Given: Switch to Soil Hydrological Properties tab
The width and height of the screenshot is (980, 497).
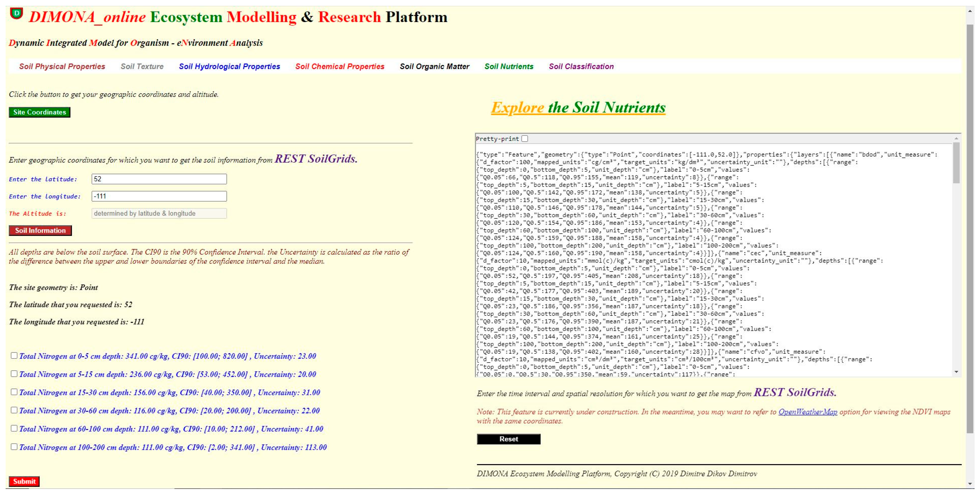Looking at the screenshot, I should click(x=229, y=66).
